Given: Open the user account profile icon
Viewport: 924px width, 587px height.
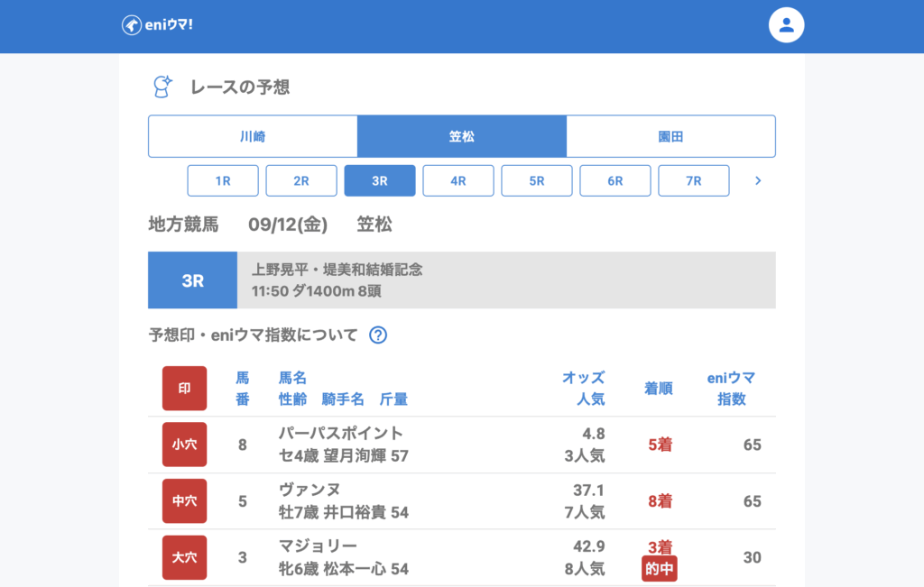Looking at the screenshot, I should 786,25.
